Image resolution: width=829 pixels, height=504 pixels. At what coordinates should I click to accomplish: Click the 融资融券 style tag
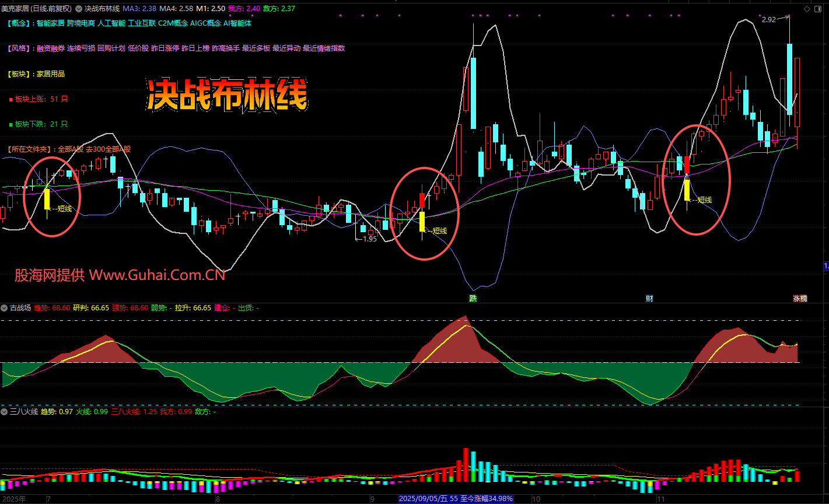point(50,48)
